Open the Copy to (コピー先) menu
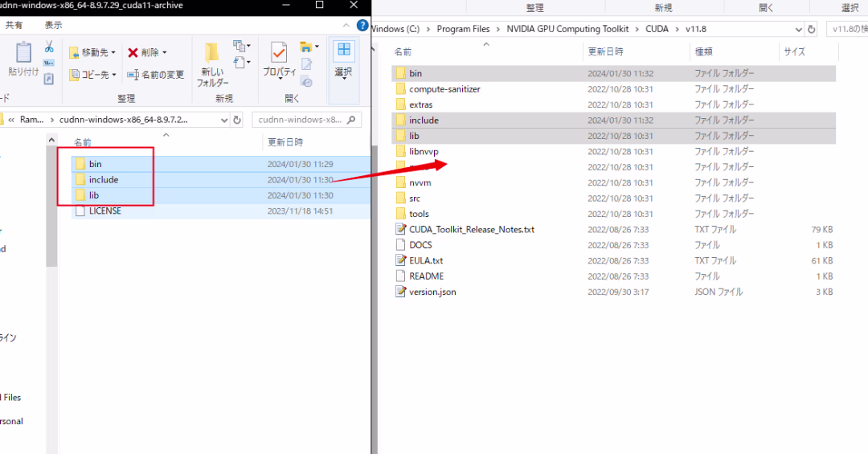The height and width of the screenshot is (454, 868). point(92,74)
